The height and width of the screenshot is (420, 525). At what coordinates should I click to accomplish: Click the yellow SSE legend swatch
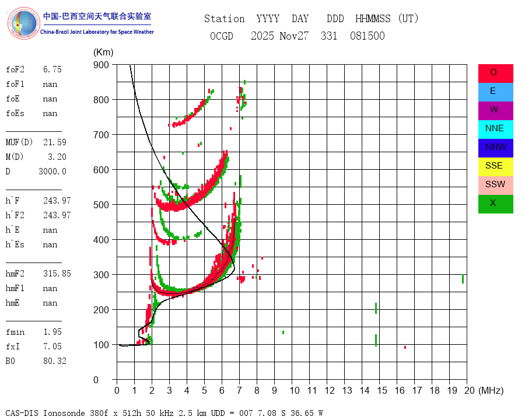pos(495,167)
